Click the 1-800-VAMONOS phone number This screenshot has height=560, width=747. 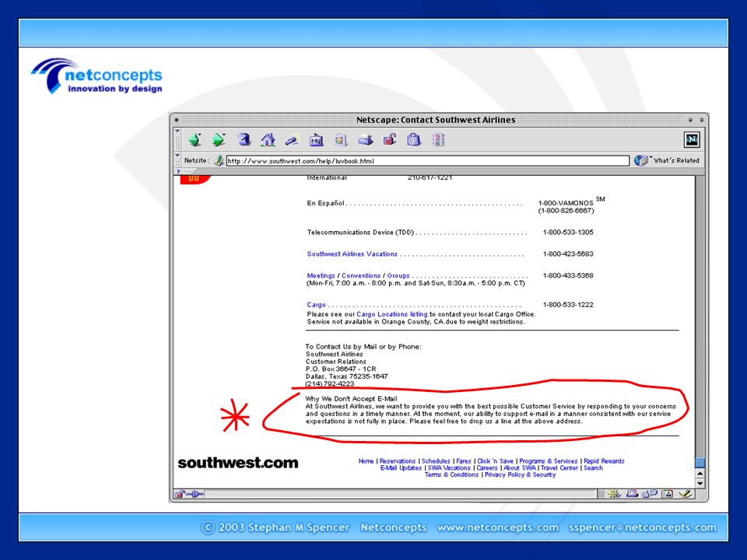click(x=566, y=203)
